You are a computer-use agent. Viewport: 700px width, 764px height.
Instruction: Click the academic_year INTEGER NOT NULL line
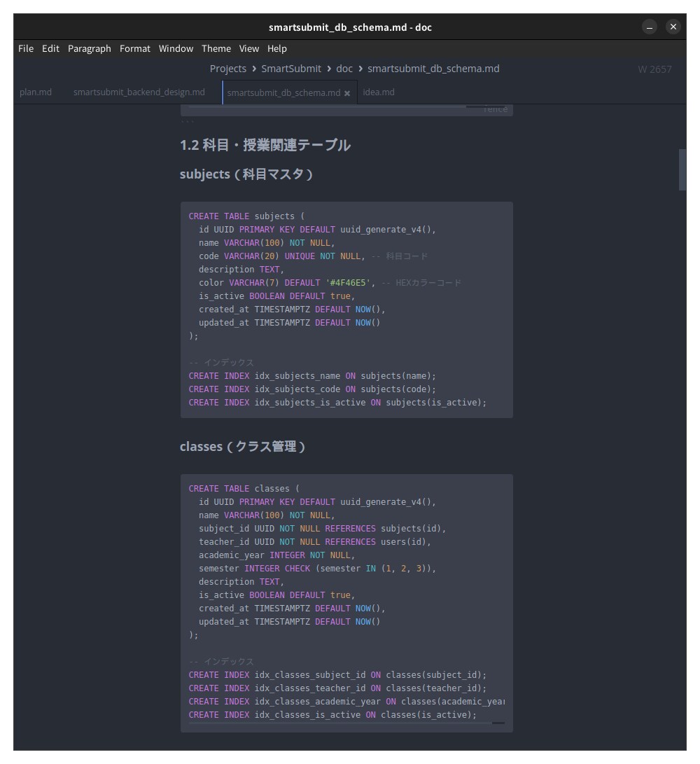pos(276,555)
